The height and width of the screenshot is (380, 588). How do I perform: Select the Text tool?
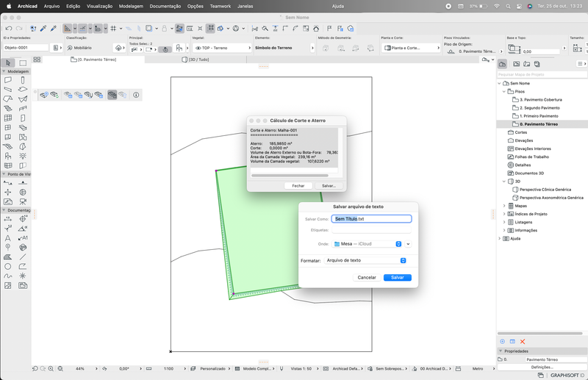point(8,238)
